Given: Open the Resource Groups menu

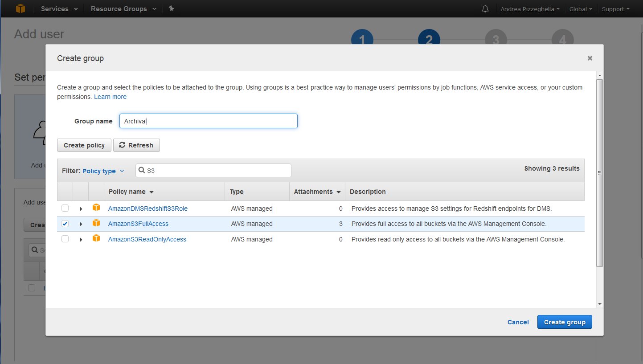Looking at the screenshot, I should 123,9.
